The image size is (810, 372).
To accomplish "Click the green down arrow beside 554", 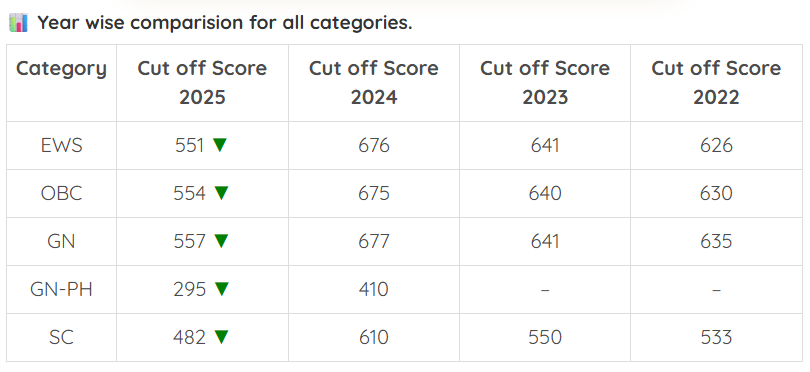I will point(222,193).
